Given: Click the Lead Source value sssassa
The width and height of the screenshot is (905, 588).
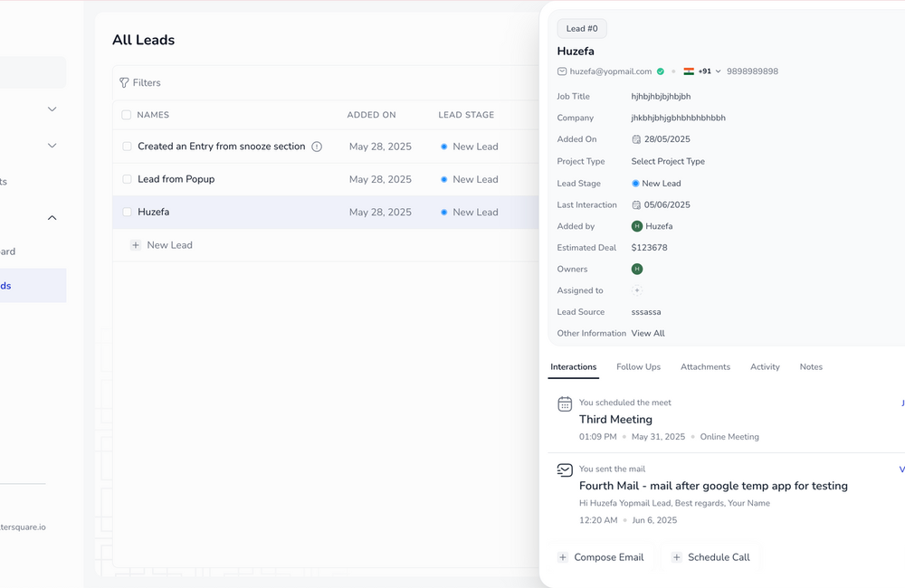Looking at the screenshot, I should click(x=646, y=312).
